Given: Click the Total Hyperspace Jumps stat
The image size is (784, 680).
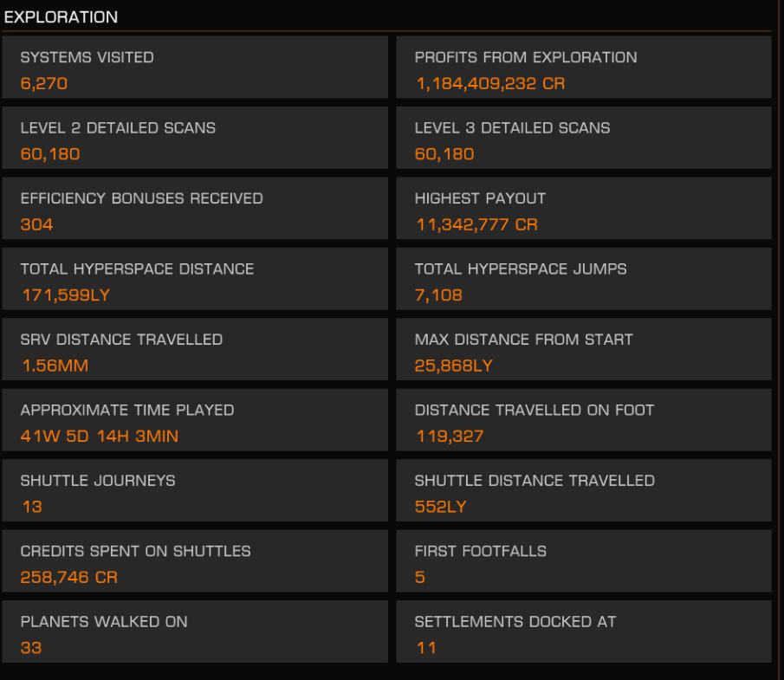Looking at the screenshot, I should (x=583, y=279).
